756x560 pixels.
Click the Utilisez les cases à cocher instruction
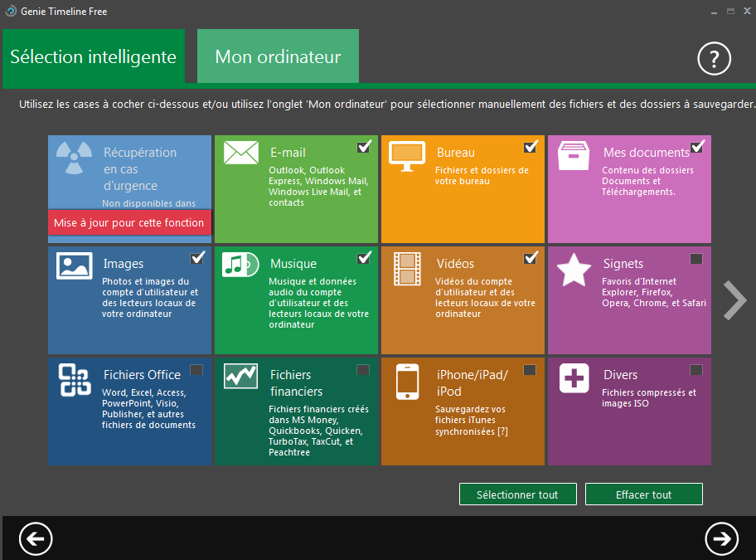386,105
